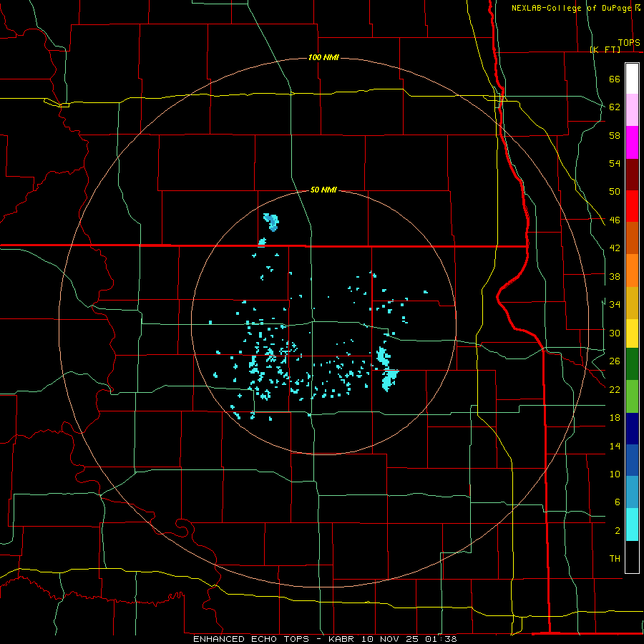Viewport: 644px width, 644px height.
Task: Pick the dark orange 42 kft legend swatch
Action: click(x=632, y=238)
